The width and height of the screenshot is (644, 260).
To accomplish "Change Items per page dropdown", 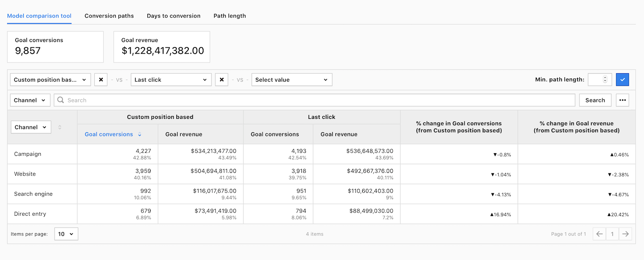I will coord(66,234).
